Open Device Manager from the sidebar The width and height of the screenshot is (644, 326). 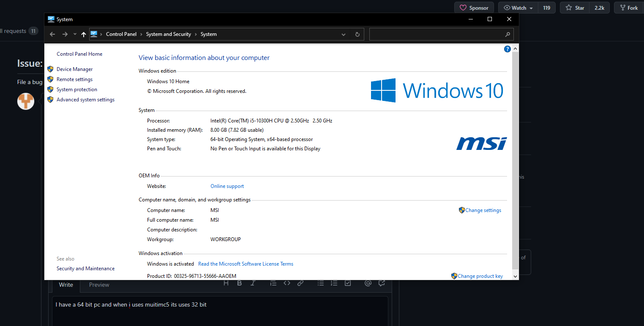pos(74,69)
